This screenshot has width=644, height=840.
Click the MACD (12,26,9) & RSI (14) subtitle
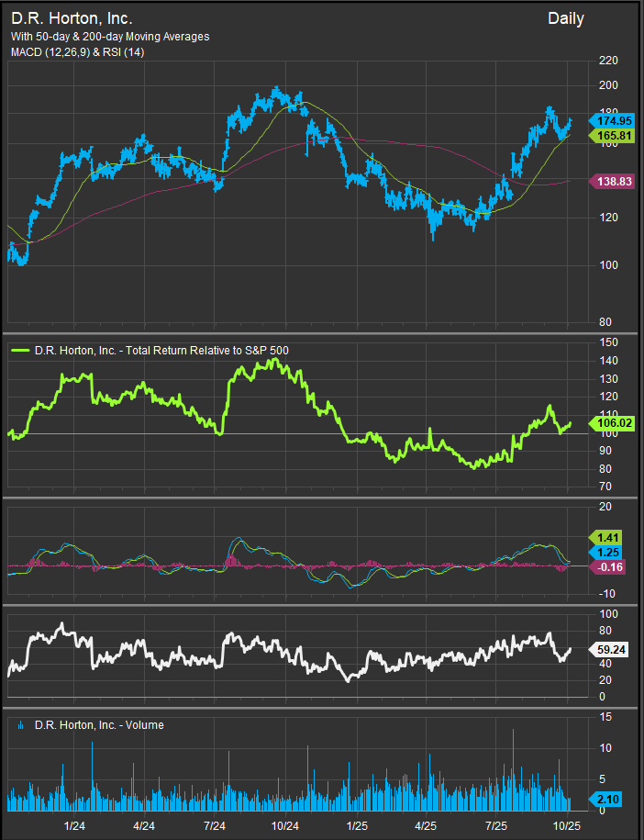pos(77,51)
